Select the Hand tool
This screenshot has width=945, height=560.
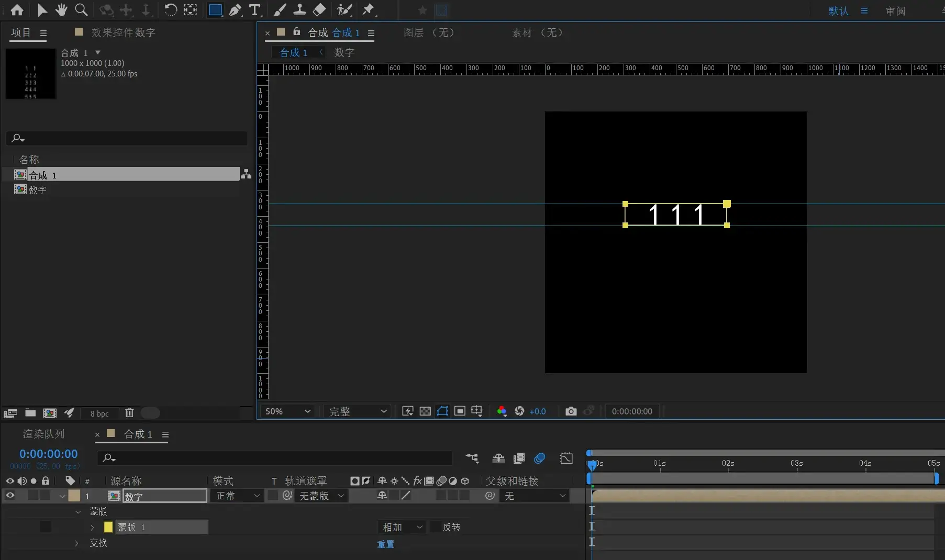(61, 10)
